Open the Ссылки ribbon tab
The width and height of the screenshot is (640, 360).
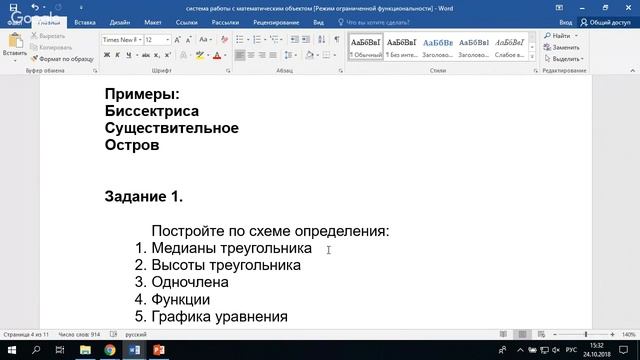click(187, 22)
